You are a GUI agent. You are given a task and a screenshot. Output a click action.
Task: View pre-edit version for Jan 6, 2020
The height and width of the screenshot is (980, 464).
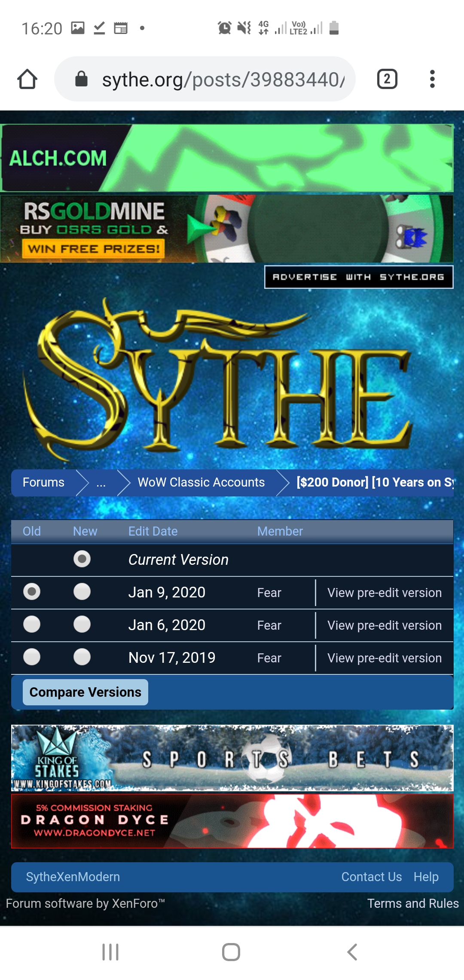pyautogui.click(x=385, y=625)
